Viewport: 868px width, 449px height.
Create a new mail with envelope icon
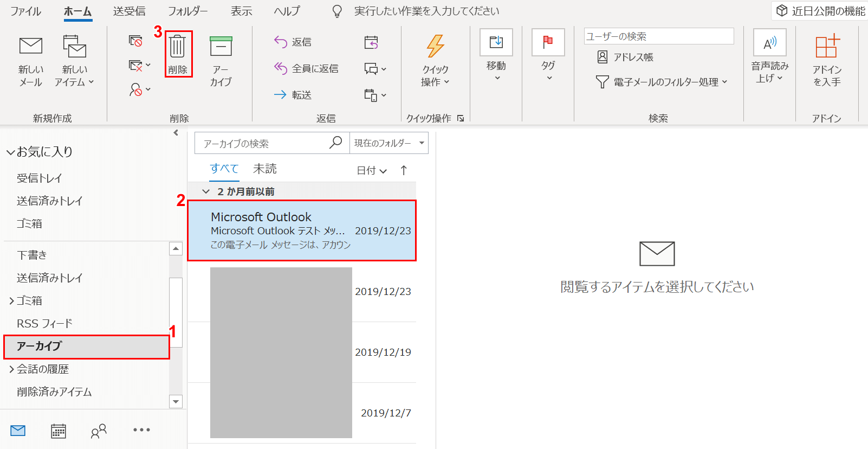coord(31,47)
